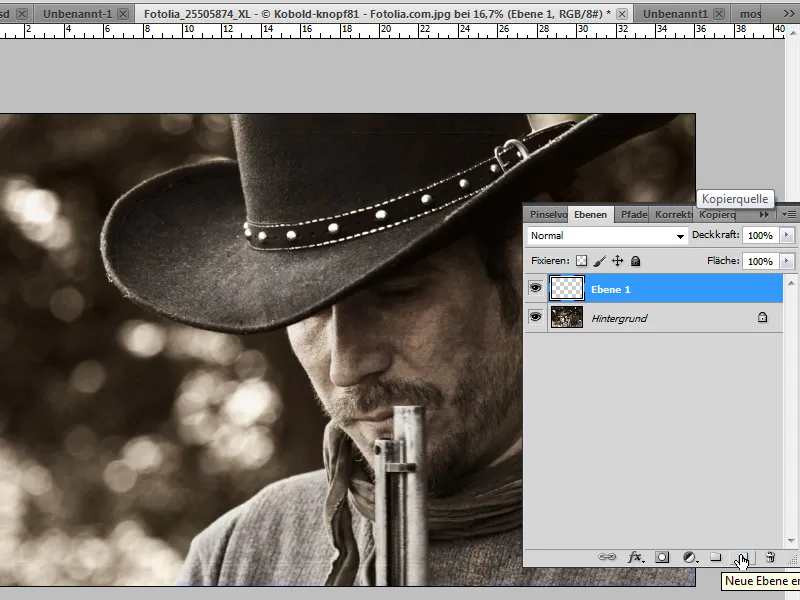Delete the layer with the trash icon
The image size is (800, 600).
tap(770, 557)
